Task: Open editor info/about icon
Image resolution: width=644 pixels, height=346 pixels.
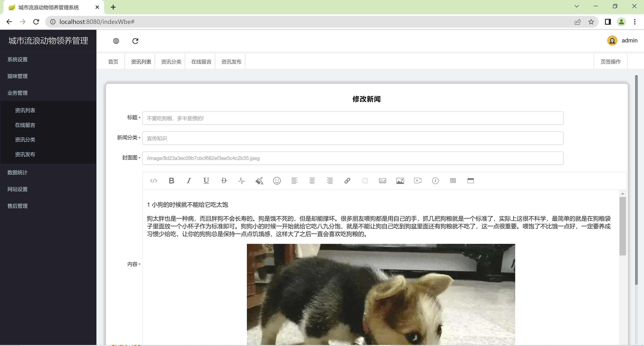Action: 435,181
